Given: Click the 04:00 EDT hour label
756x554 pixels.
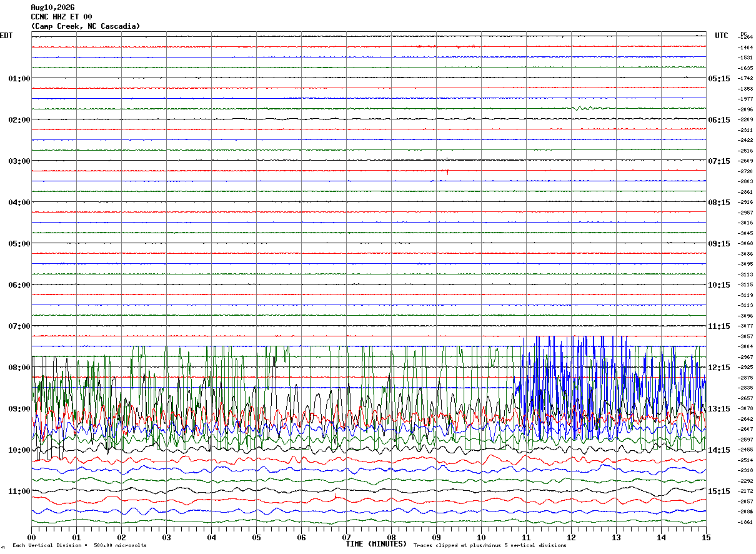Looking at the screenshot, I should tap(19, 203).
